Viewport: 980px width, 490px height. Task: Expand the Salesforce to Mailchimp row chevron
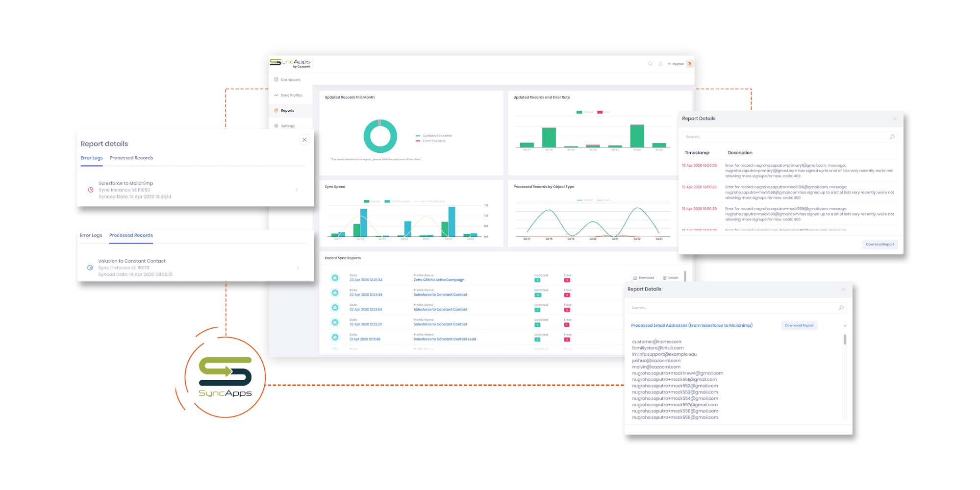tap(297, 190)
